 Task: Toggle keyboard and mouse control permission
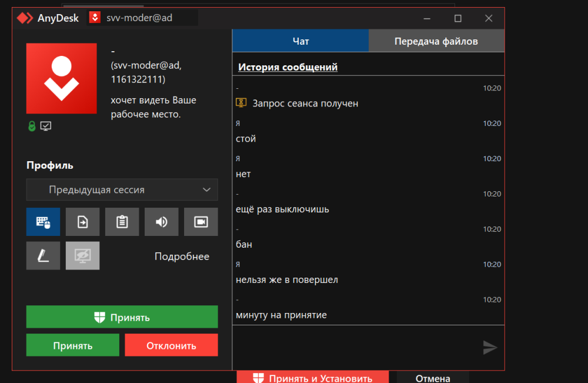43,222
